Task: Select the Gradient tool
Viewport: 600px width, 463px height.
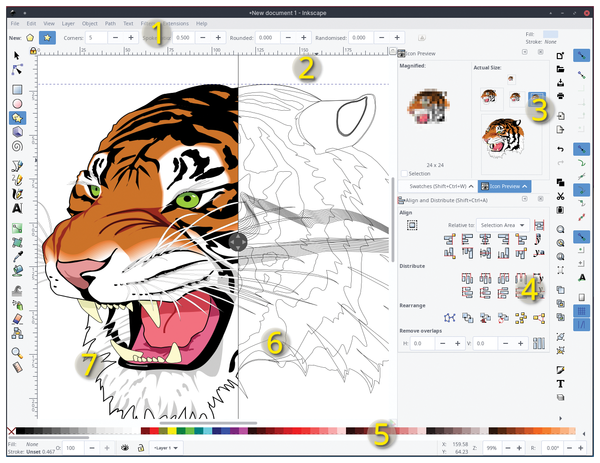Action: 17,228
